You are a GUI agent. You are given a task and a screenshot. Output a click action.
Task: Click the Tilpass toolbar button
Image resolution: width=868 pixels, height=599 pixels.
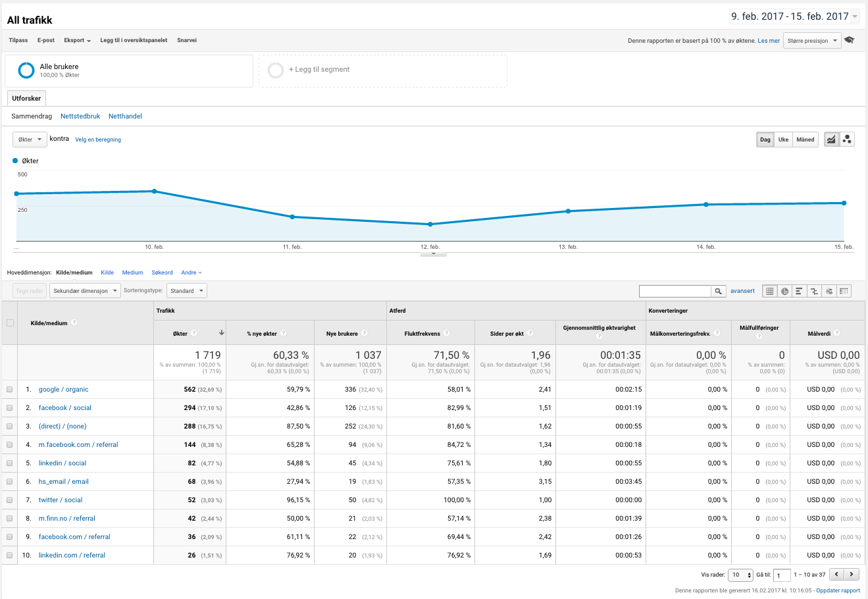point(18,40)
